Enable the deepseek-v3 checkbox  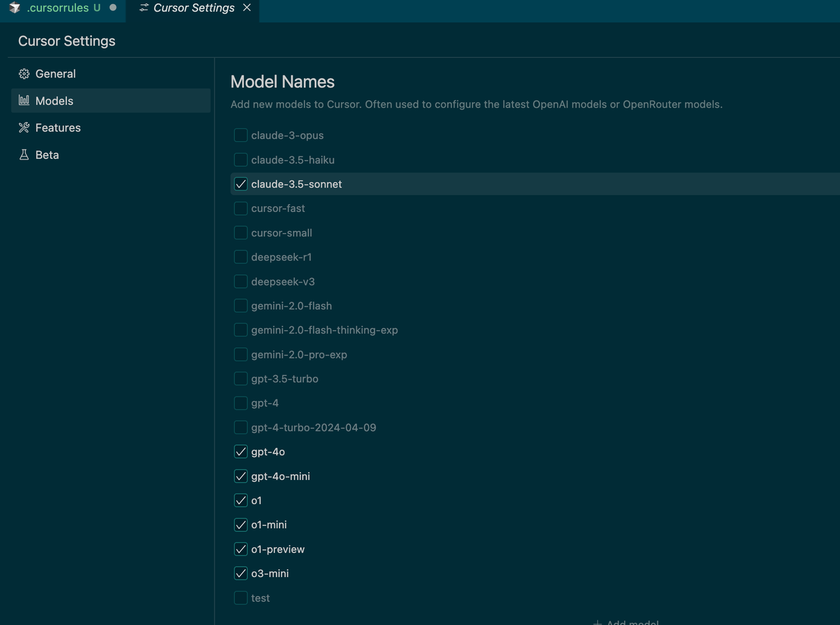click(241, 281)
